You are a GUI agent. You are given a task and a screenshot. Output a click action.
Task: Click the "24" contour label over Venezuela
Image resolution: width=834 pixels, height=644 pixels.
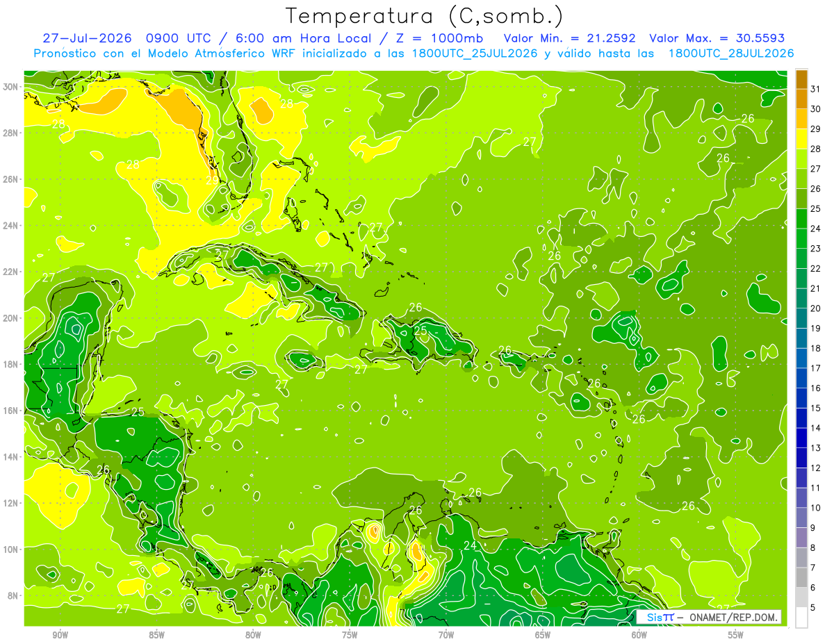click(471, 545)
